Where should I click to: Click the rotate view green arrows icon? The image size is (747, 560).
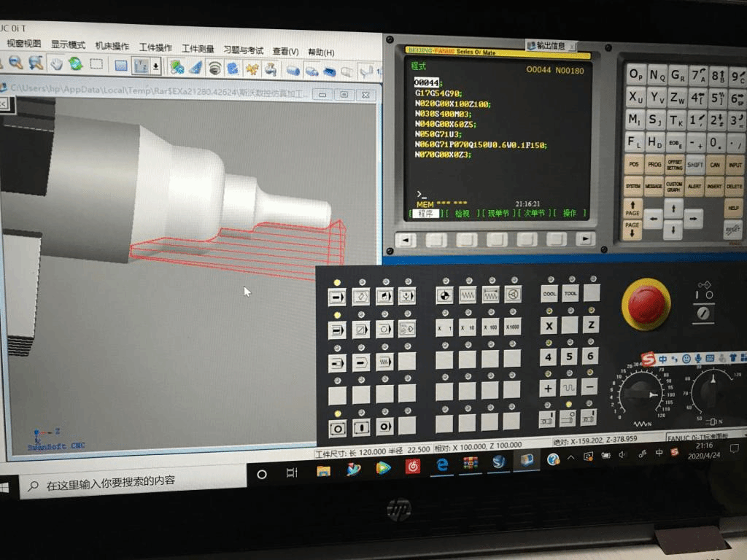point(75,63)
